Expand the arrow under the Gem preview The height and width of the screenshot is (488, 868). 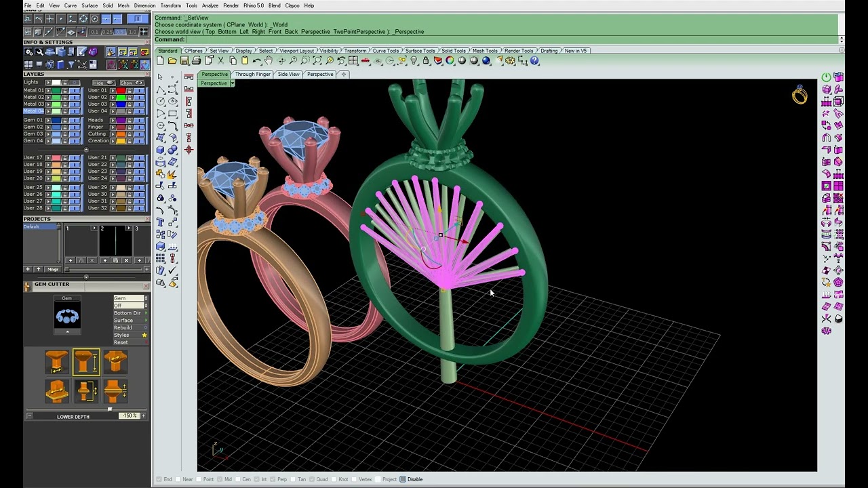pos(67,332)
